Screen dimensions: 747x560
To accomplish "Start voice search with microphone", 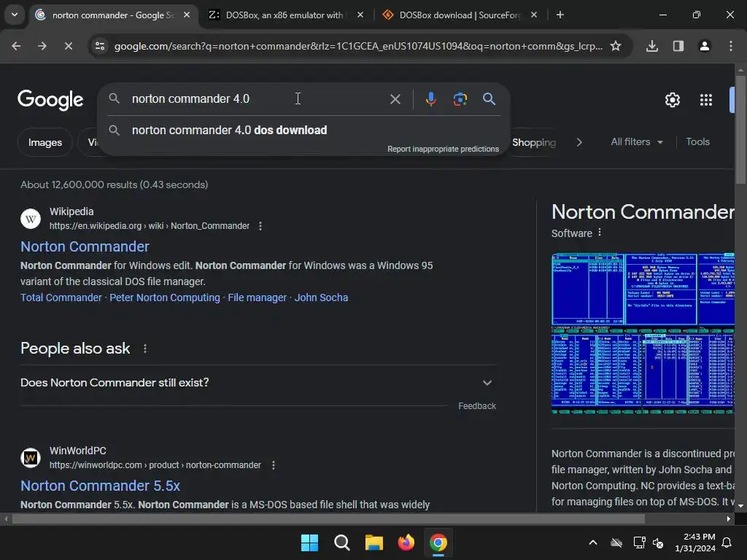I will [430, 99].
